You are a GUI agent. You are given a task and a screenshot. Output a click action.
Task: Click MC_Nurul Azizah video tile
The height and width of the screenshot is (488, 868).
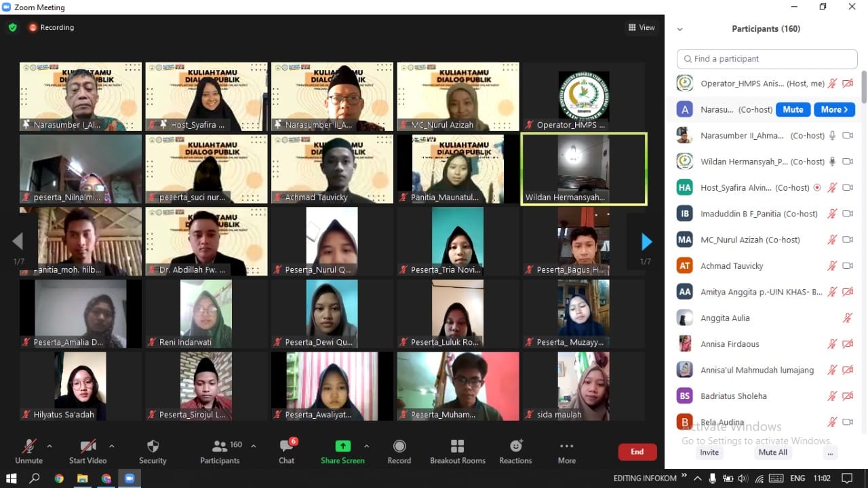pyautogui.click(x=458, y=96)
